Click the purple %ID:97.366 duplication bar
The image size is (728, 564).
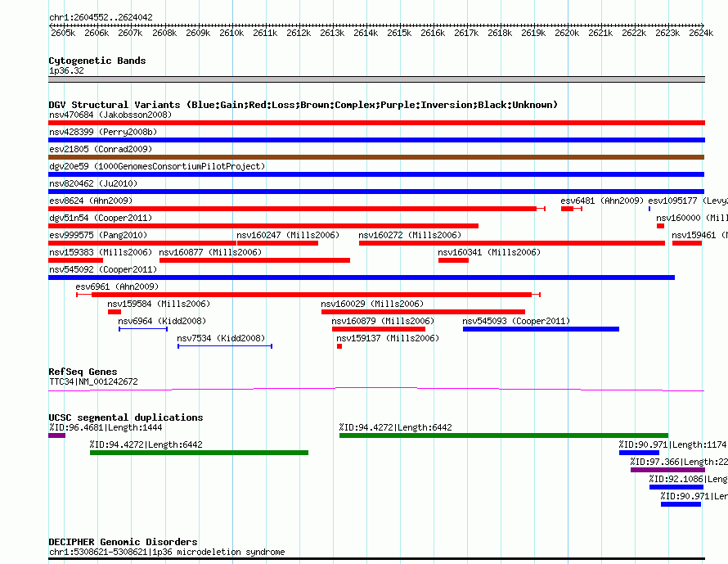point(667,470)
